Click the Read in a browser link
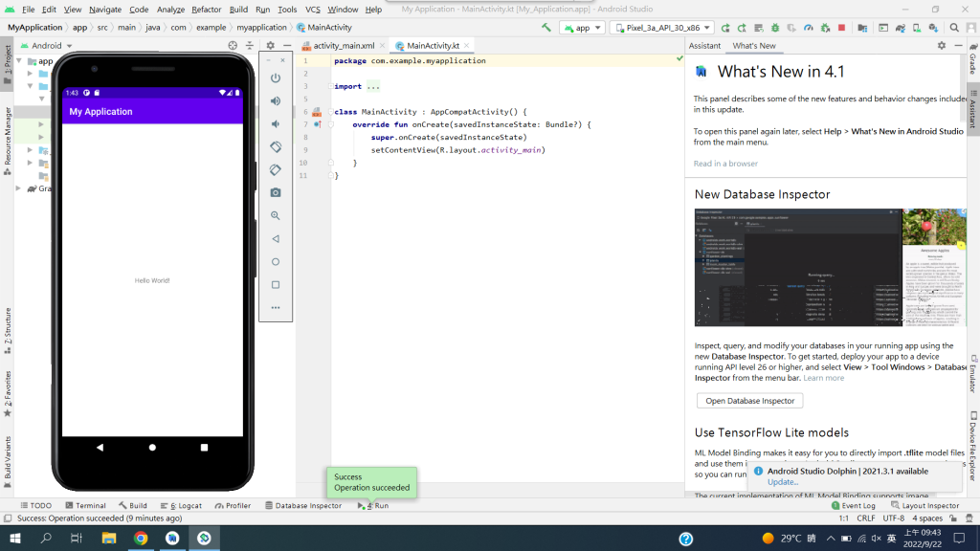 (725, 164)
